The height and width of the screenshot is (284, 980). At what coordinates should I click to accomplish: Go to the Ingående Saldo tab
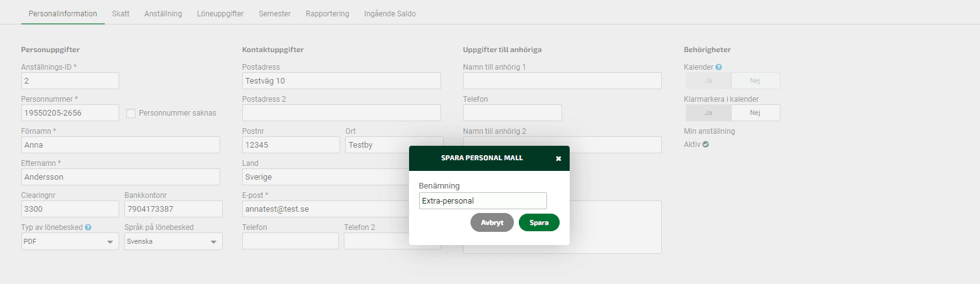[x=390, y=13]
